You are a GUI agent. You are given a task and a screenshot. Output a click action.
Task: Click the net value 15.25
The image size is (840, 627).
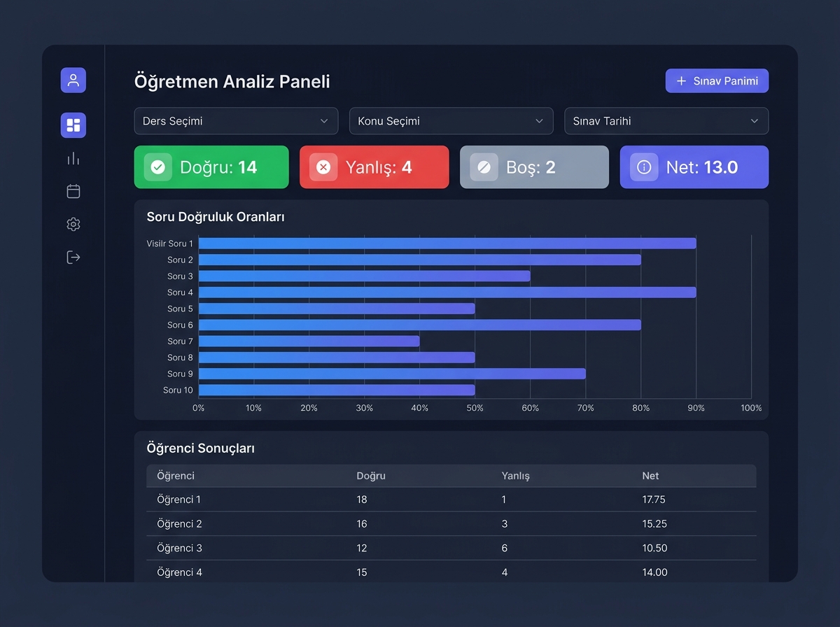(654, 524)
